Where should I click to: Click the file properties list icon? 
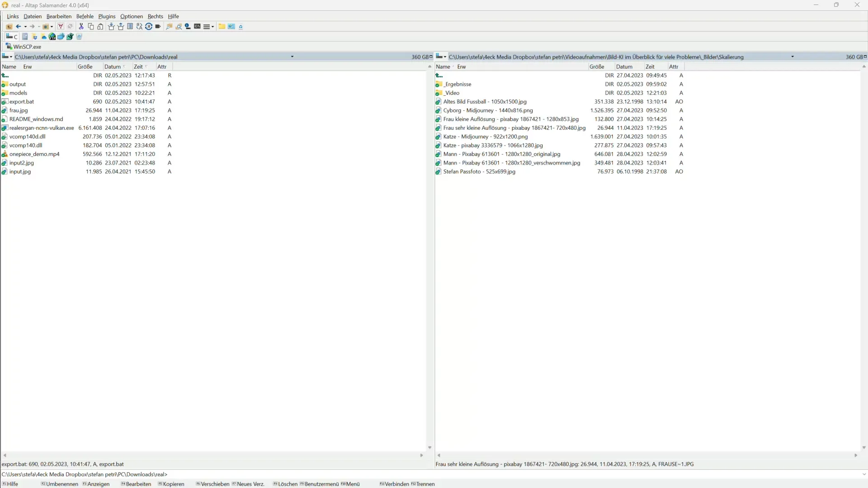(130, 27)
